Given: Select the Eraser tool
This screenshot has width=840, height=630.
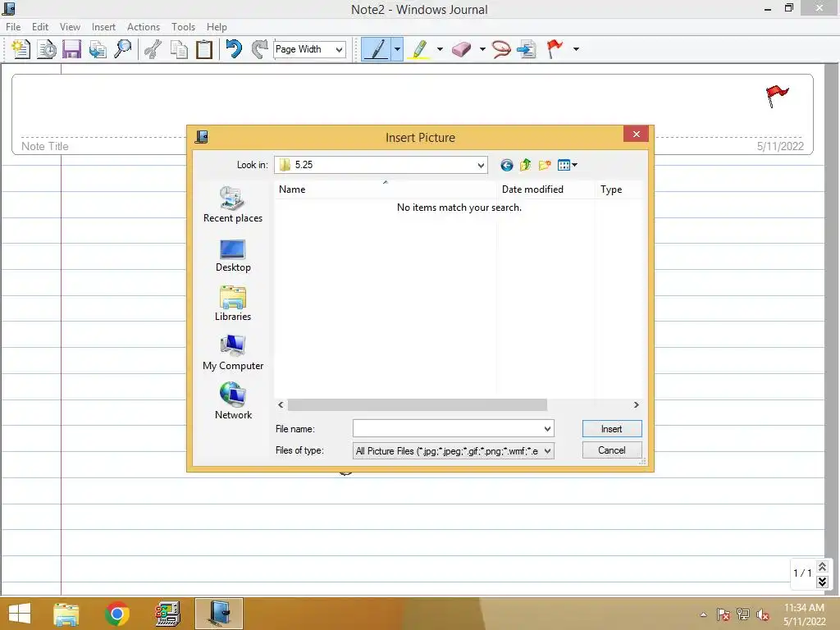Looking at the screenshot, I should point(461,49).
